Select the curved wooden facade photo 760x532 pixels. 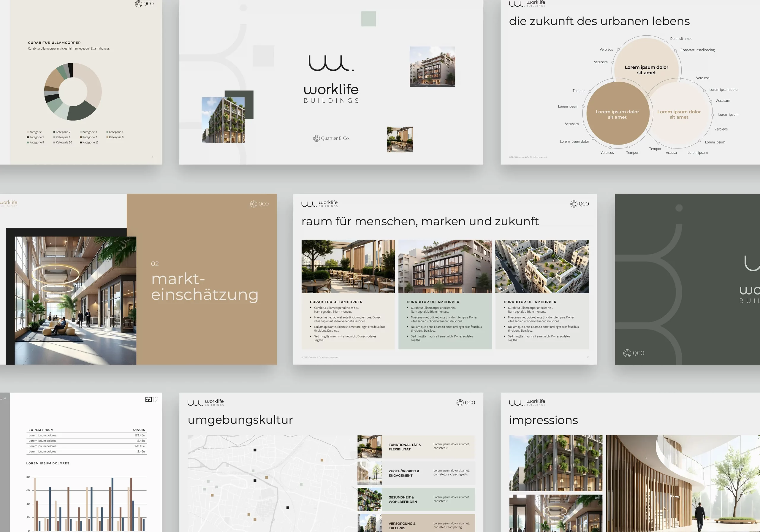click(x=682, y=483)
